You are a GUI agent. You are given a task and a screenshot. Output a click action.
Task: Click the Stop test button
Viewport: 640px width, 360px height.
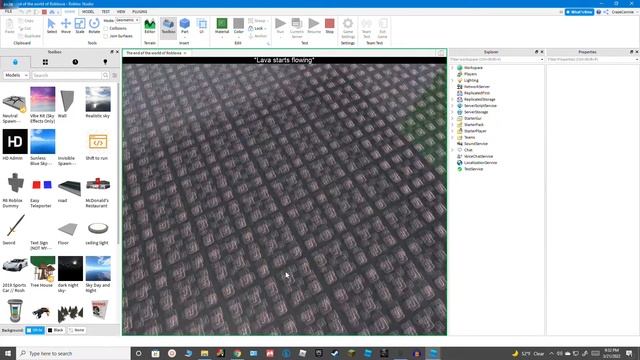click(x=330, y=26)
